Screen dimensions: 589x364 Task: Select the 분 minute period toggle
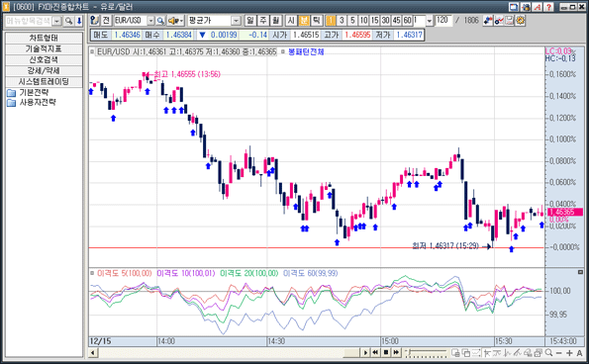pyautogui.click(x=304, y=20)
